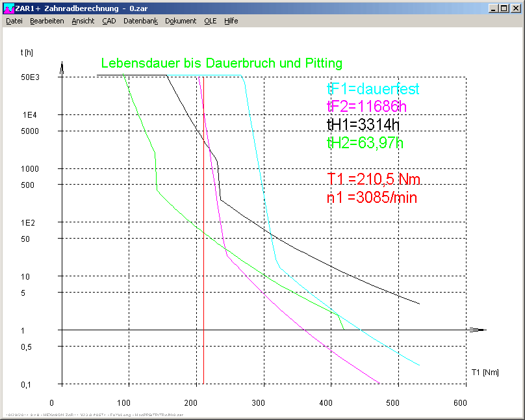Viewport: 525px width, 420px height.
Task: Click the red n1 =3085/min text
Action: (x=372, y=197)
